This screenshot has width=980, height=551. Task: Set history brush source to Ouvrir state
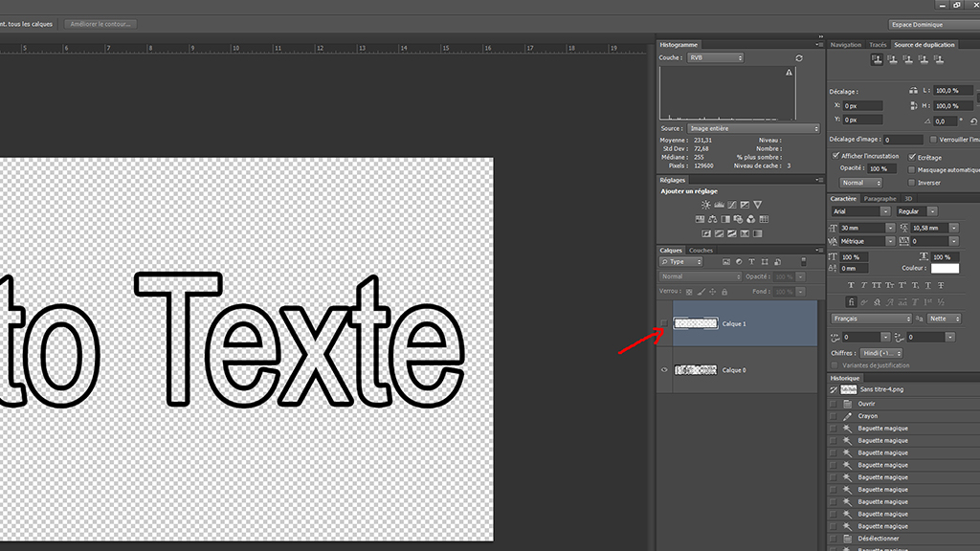tap(834, 404)
